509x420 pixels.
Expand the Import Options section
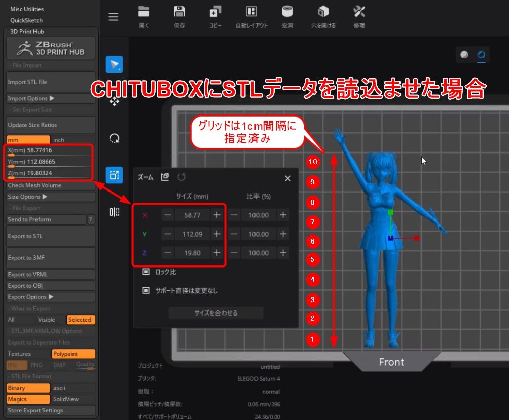click(x=51, y=98)
